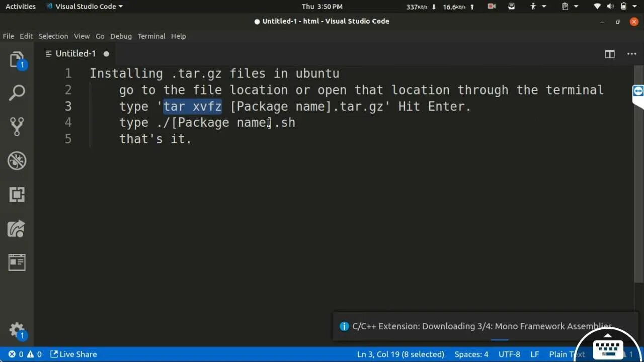644x362 pixels.
Task: Select the Untitled-1 editor tab
Action: pyautogui.click(x=75, y=54)
